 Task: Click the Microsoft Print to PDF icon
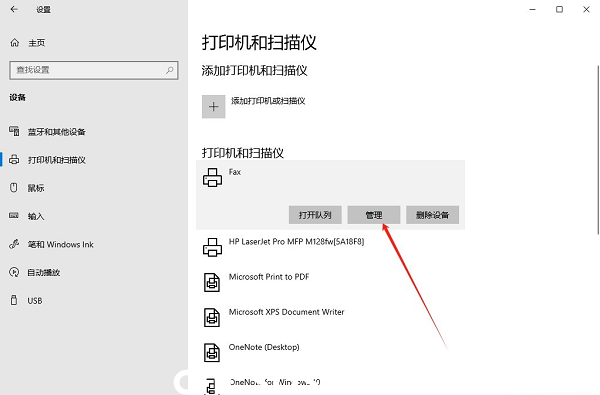(212, 282)
